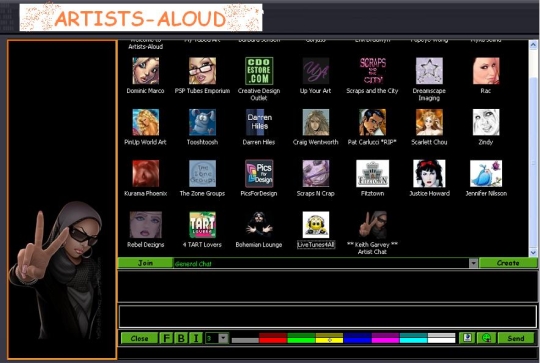
Task: Pick the bright magenta color swatch
Action: 386,341
